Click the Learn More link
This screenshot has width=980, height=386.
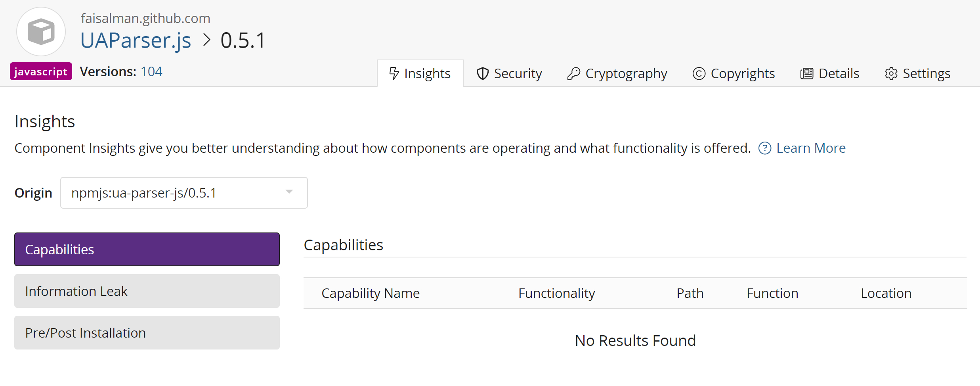click(x=811, y=148)
